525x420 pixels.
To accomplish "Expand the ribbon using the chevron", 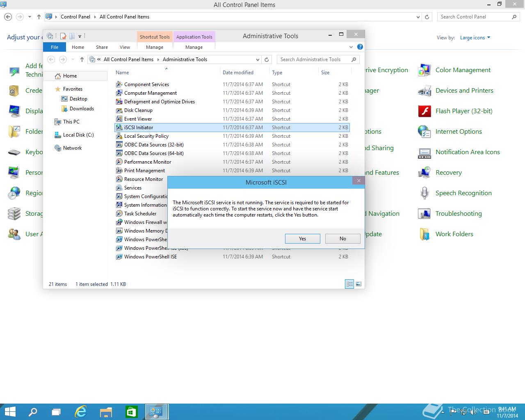I will pyautogui.click(x=351, y=47).
